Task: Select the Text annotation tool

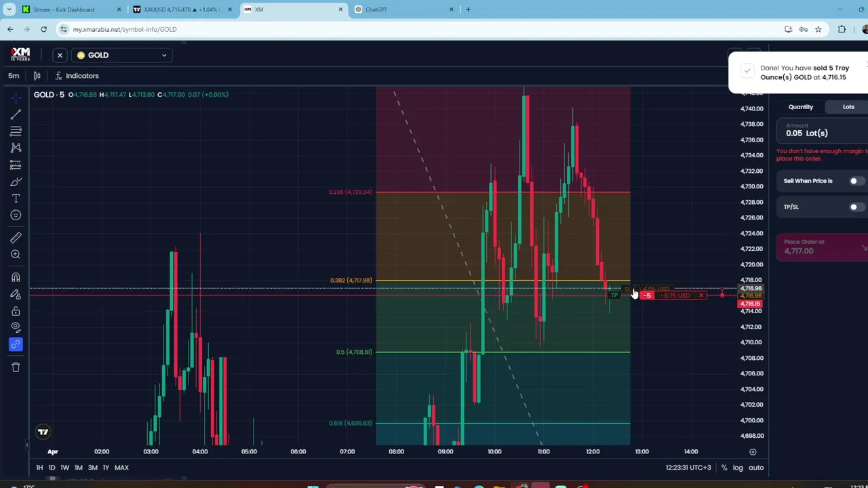Action: click(16, 199)
